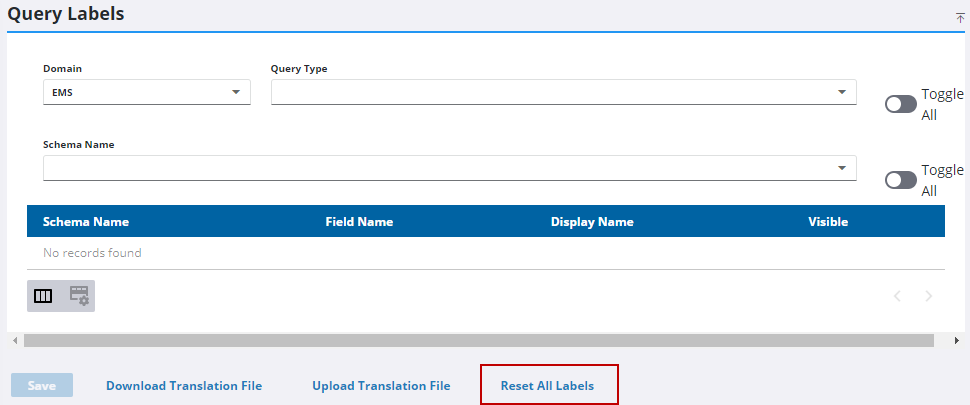Sort by Field Name column header

pos(359,222)
